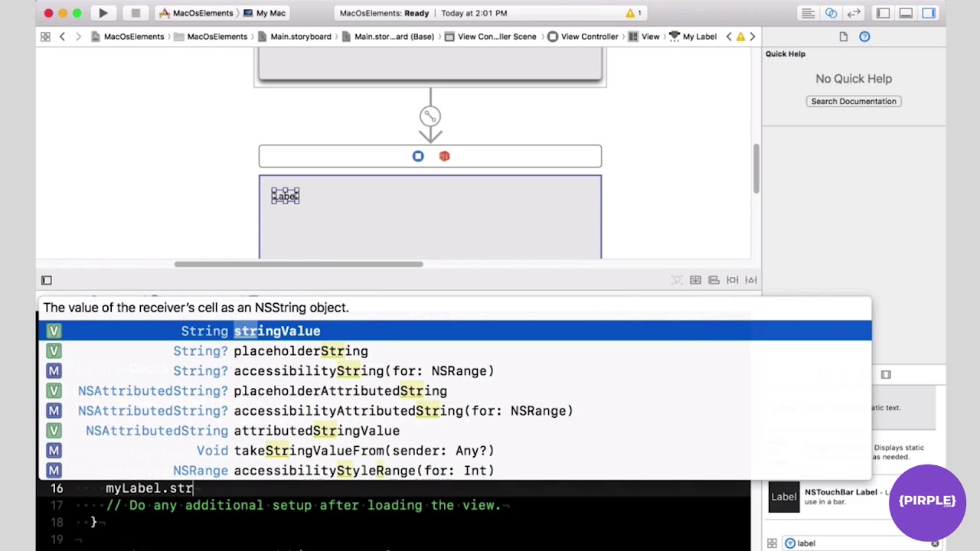Choose accessibilityString(for: NSRange) completion
980x551 pixels.
[455, 371]
